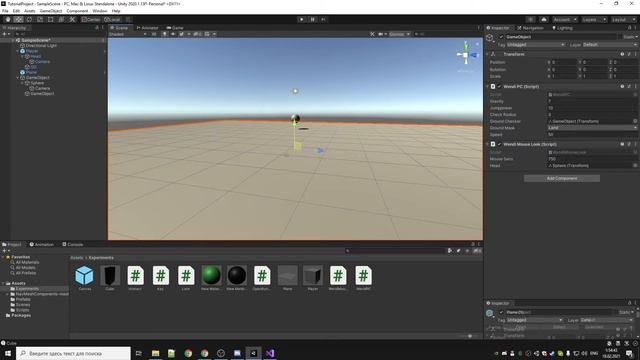Screen dimensions: 640x360
Task: Toggle the lower Inspector object active checkbox
Action: point(501,312)
